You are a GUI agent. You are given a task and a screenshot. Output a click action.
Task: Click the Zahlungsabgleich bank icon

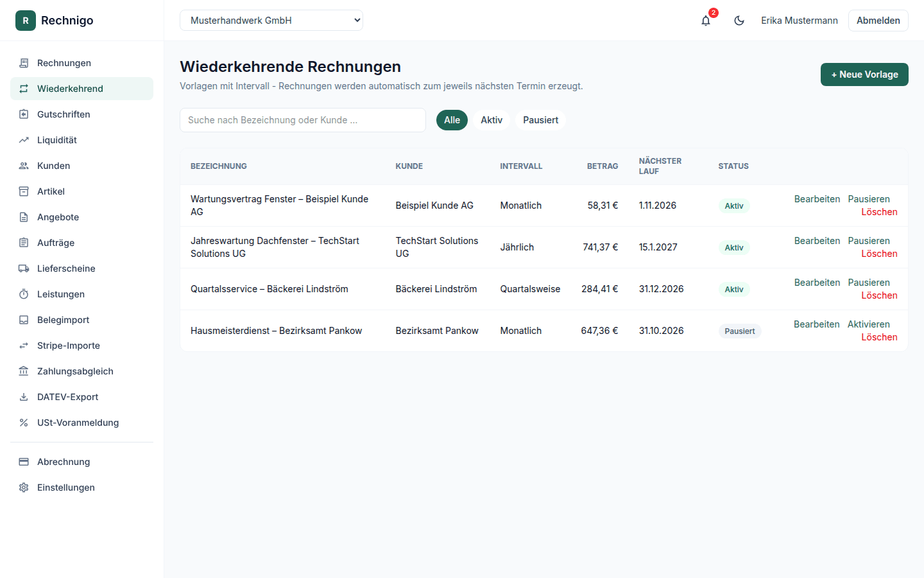coord(24,371)
